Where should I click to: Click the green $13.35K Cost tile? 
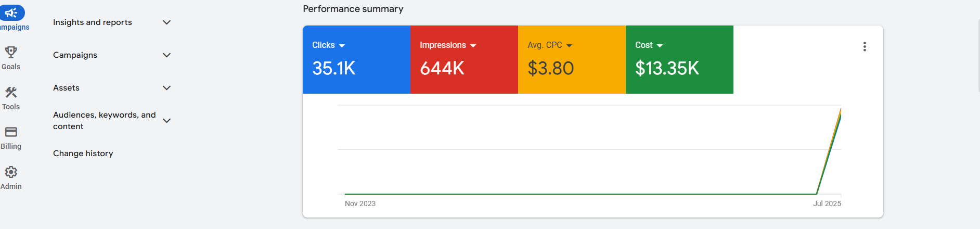(679, 59)
